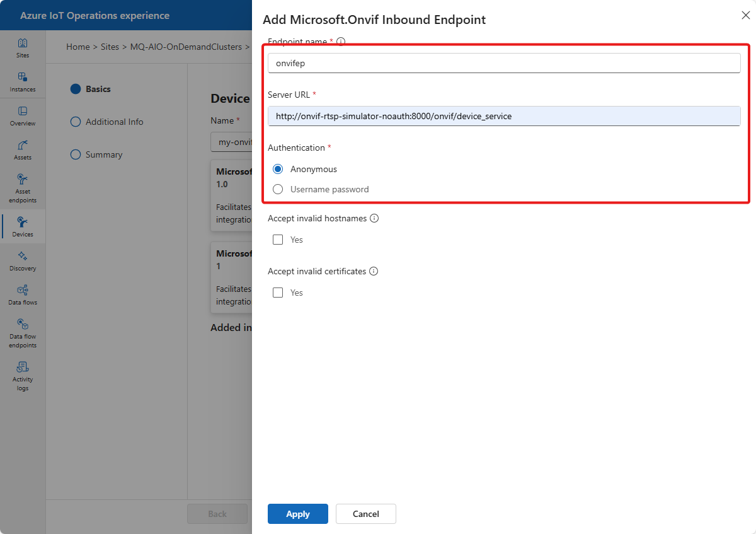
Task: Show the Endpoint name info tooltip
Action: pyautogui.click(x=341, y=42)
